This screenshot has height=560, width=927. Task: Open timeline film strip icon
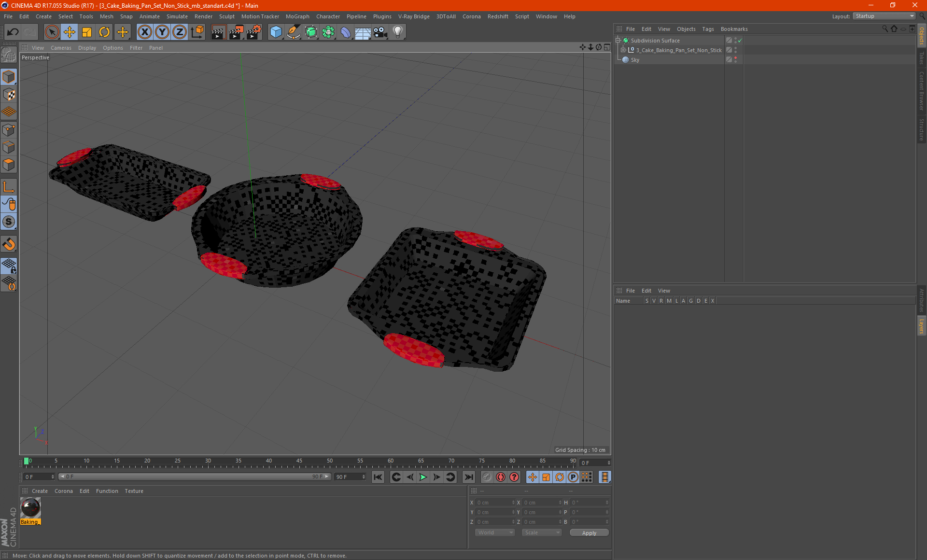(x=604, y=477)
